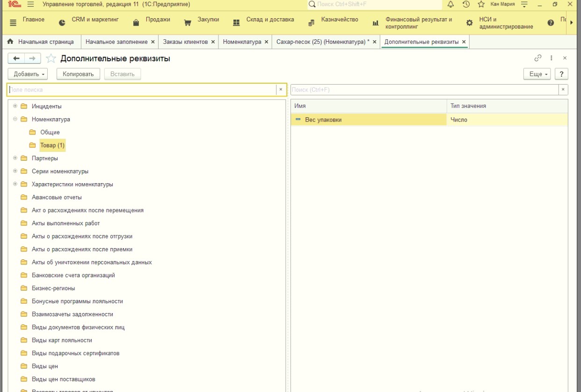Click the Копировать button
The height and width of the screenshot is (392, 581).
tap(78, 74)
